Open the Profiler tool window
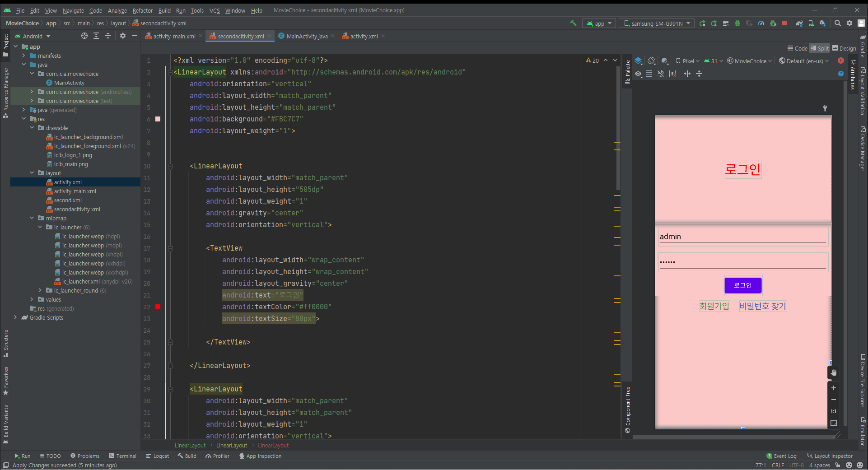Screen dimensions: 868x470 pos(217,456)
